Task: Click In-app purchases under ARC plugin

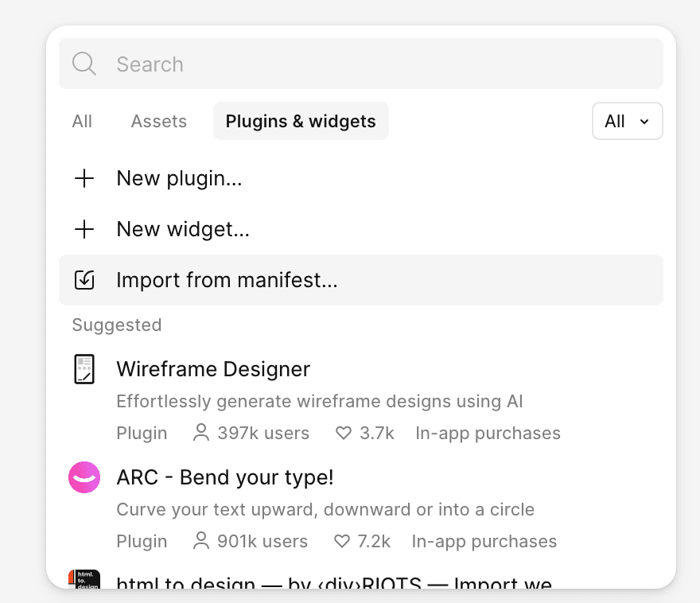Action: click(x=484, y=541)
